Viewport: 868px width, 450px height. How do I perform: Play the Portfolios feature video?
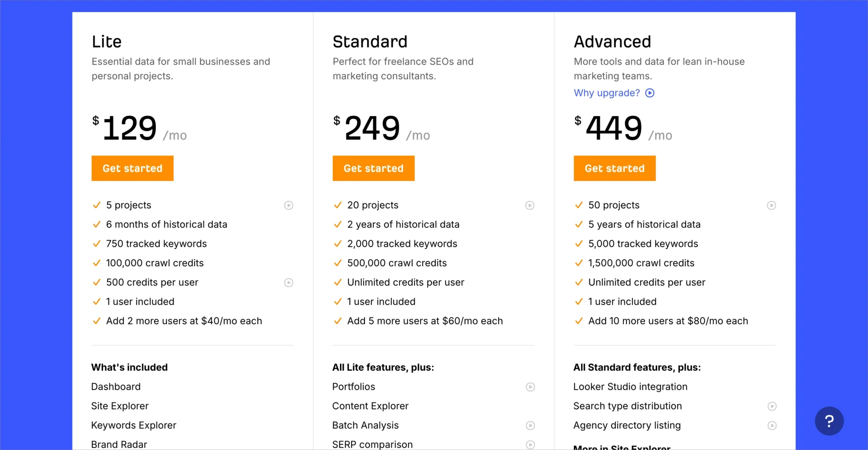coord(530,387)
